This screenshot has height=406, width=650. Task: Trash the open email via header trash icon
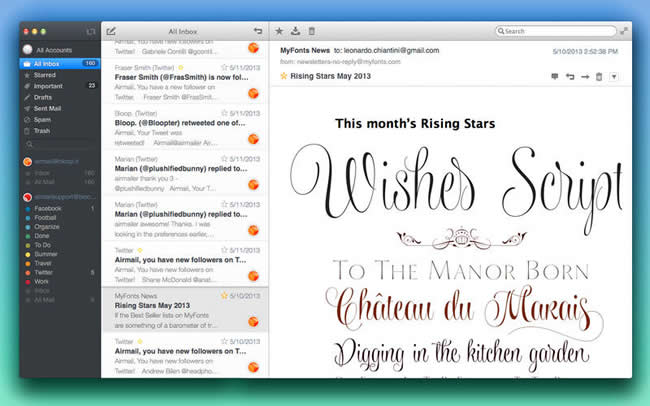coord(599,76)
